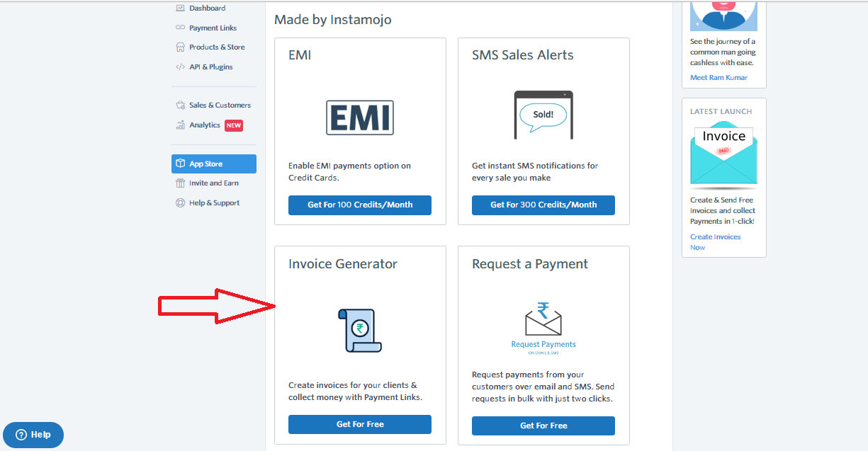Click the Dashboard sidebar icon
Viewport: 868px width, 451px height.
tap(180, 8)
